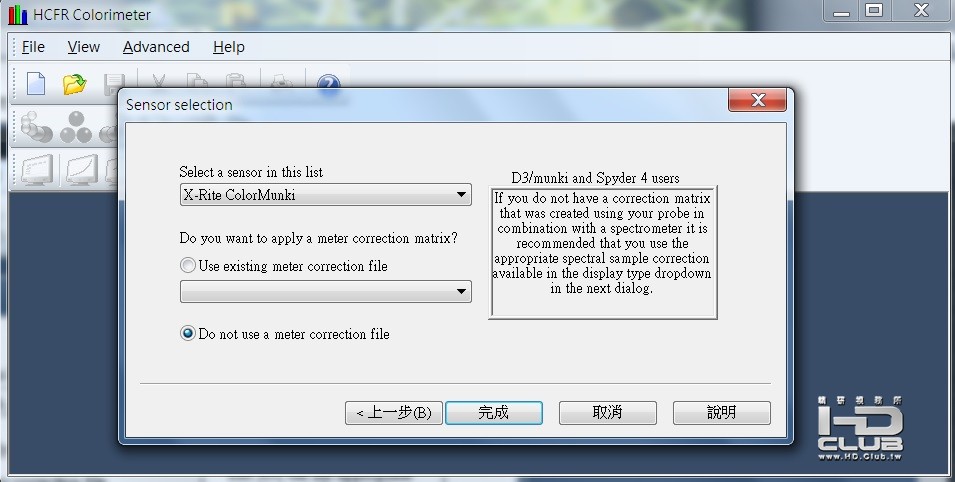Click the 完成 finish button

click(493, 413)
